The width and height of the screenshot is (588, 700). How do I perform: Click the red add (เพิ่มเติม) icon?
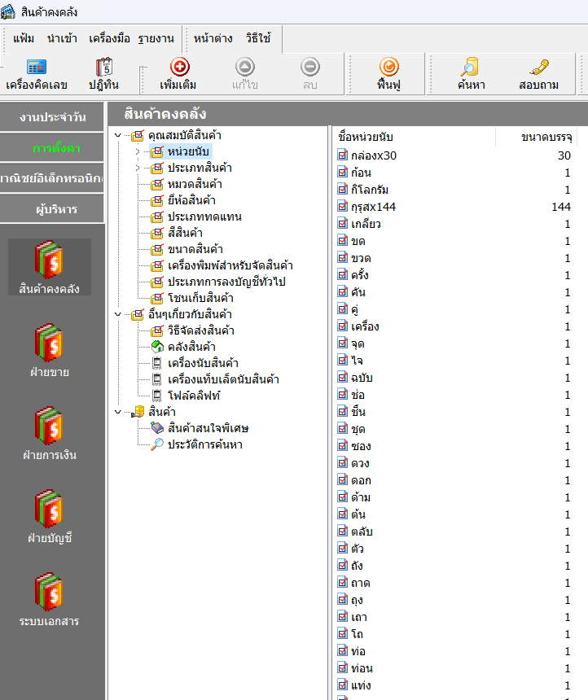[x=179, y=68]
